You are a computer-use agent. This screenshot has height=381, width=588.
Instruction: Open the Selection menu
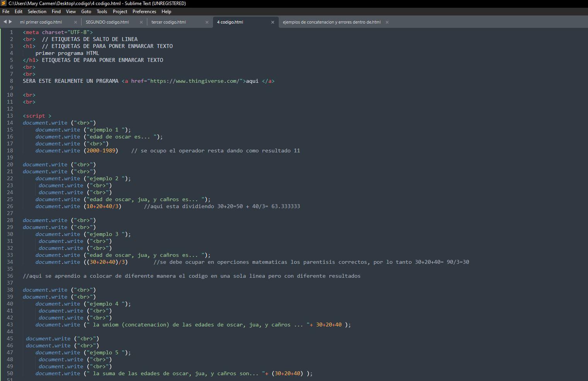click(37, 12)
